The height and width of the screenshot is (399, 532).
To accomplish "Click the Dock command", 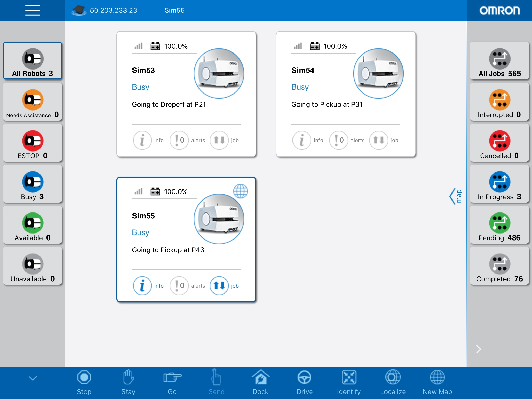I will point(261,383).
